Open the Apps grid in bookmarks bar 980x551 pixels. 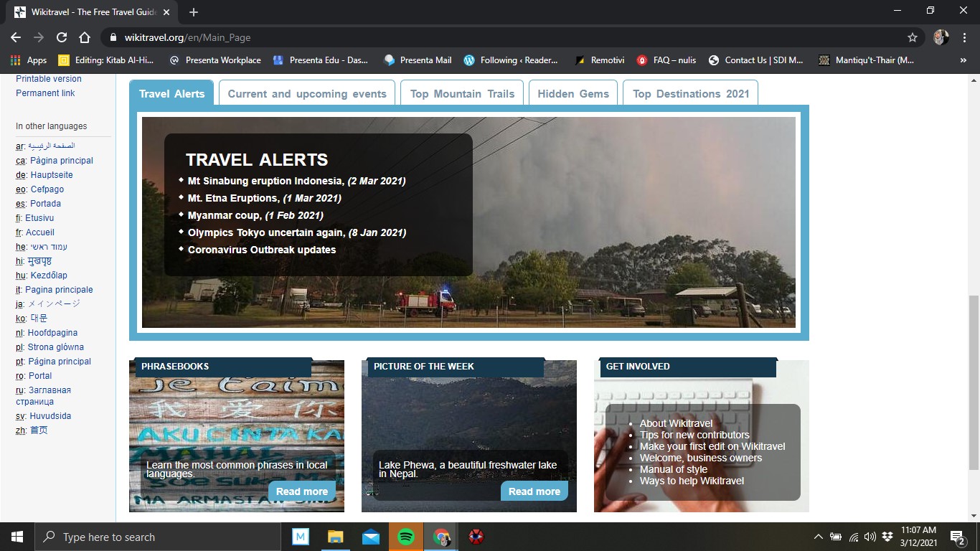[x=29, y=60]
